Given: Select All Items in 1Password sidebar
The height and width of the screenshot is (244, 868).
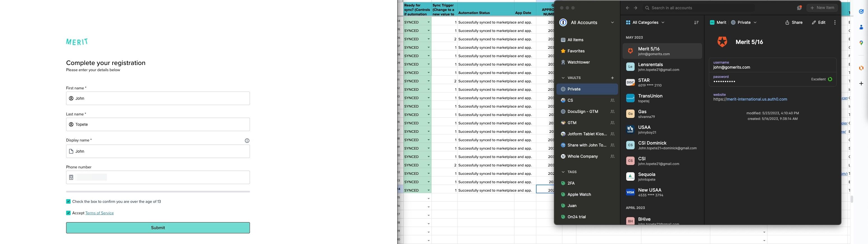Looking at the screenshot, I should [587, 40].
